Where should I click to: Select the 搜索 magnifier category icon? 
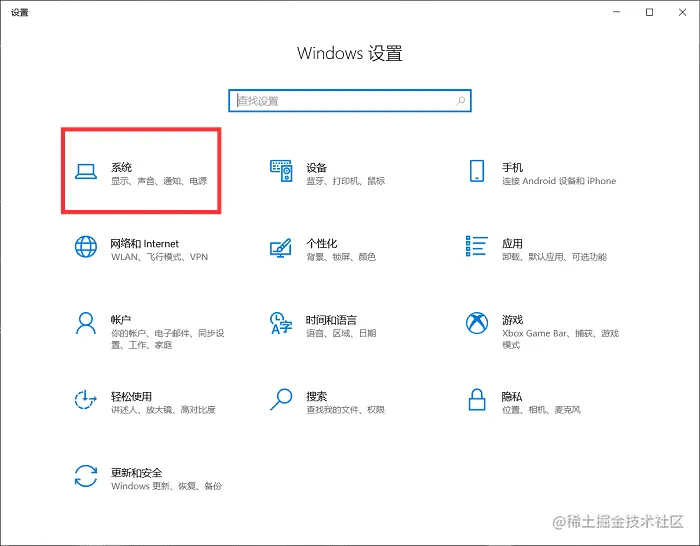tap(281, 399)
